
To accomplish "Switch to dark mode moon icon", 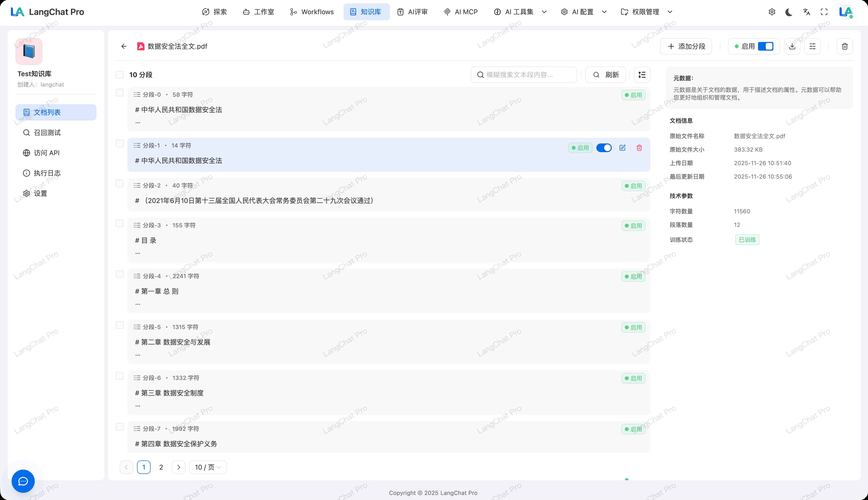I will click(789, 12).
